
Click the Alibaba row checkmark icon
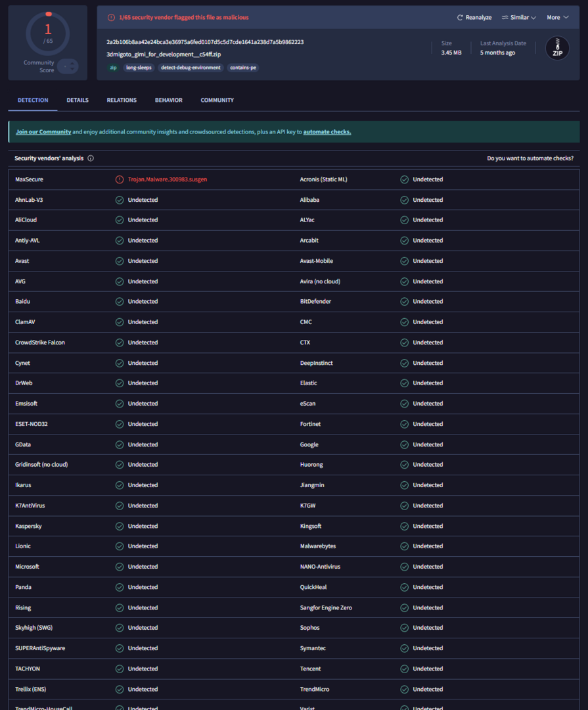coord(404,200)
